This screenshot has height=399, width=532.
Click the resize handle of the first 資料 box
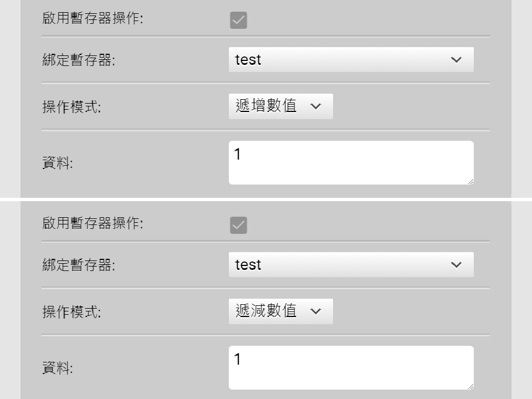click(x=470, y=181)
